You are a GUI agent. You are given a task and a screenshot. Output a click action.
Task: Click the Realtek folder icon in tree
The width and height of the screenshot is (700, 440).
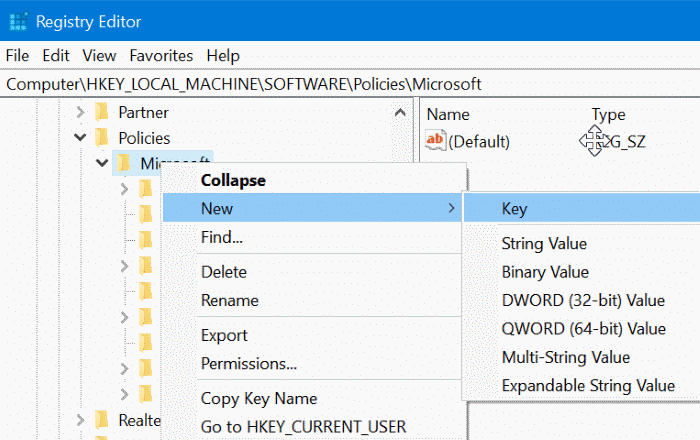click(100, 419)
